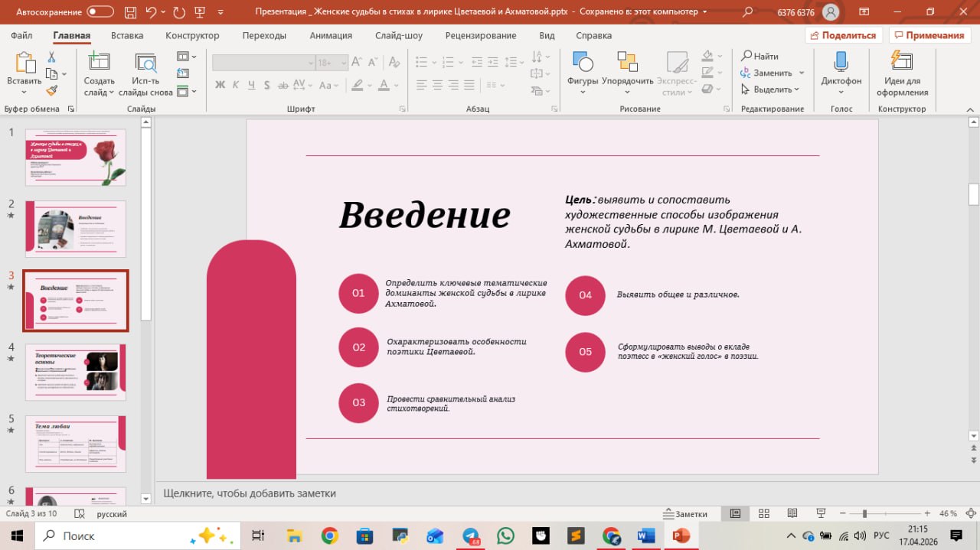Open the Справка tab
Image resolution: width=980 pixels, height=550 pixels.
pos(593,35)
